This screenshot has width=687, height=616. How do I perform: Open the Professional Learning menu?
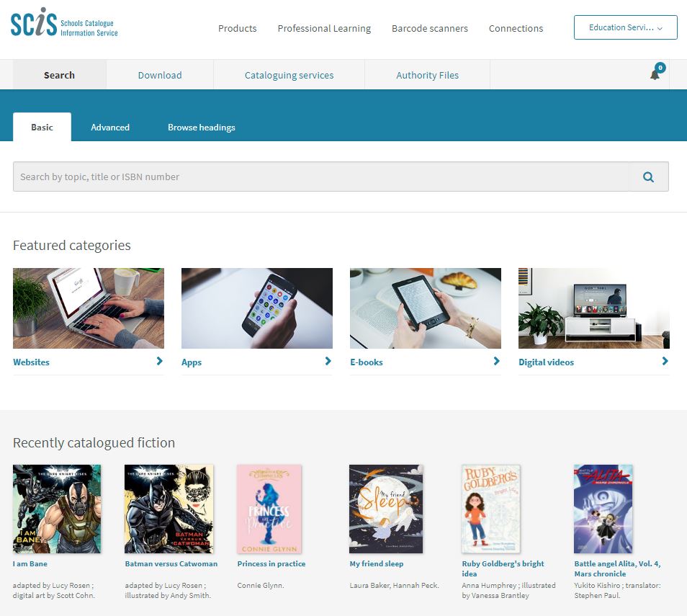[324, 29]
